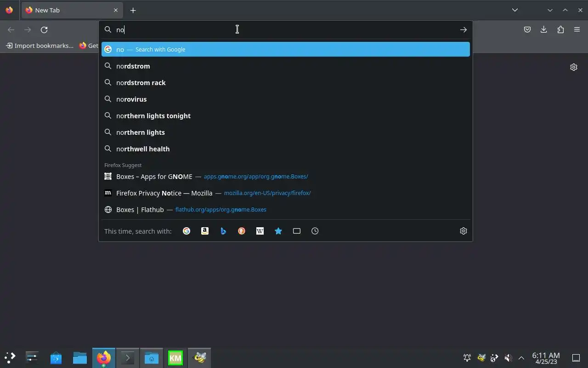Reload the current page
Image resolution: width=588 pixels, height=368 pixels.
click(44, 30)
